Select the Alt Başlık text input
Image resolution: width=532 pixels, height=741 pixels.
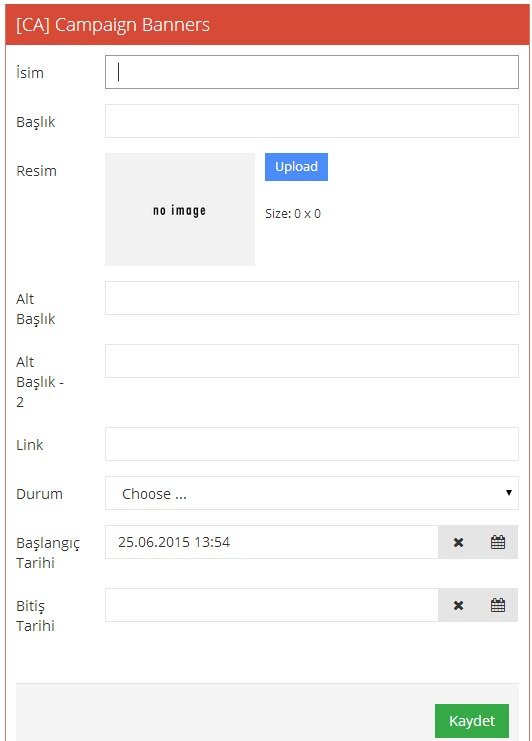311,298
